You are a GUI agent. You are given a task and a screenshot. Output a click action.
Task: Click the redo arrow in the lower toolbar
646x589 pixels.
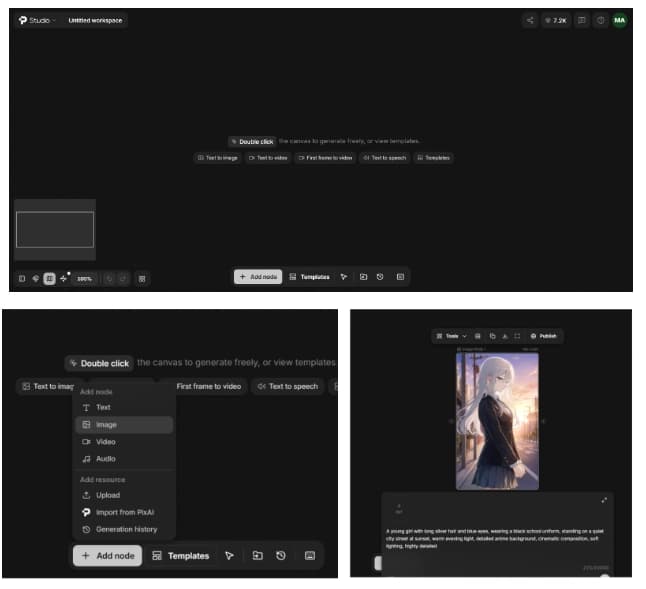click(123, 279)
